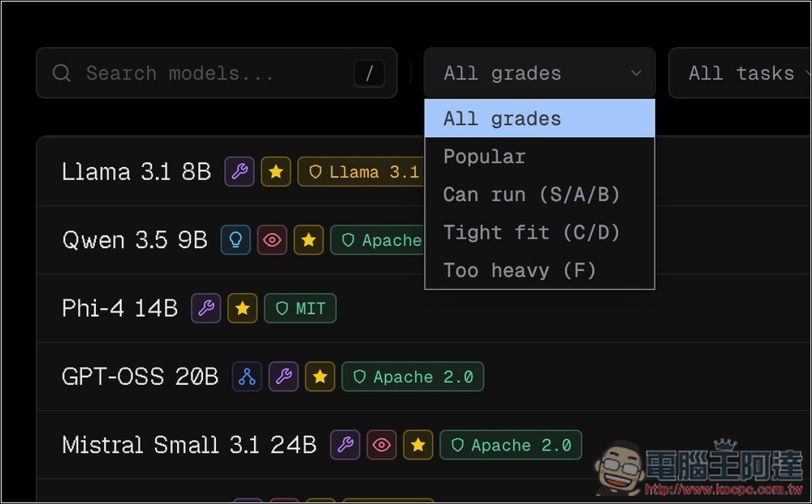Viewport: 812px width, 504px height.
Task: Click the MIT license badge on Phi-4
Action: (300, 308)
